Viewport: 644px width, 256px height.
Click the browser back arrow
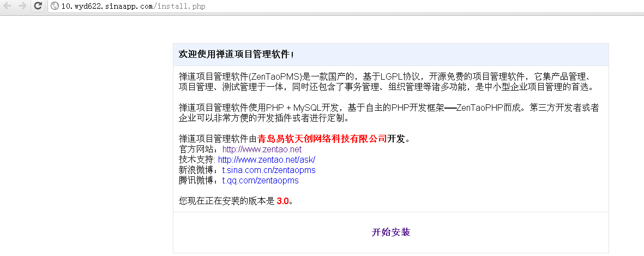[x=8, y=6]
